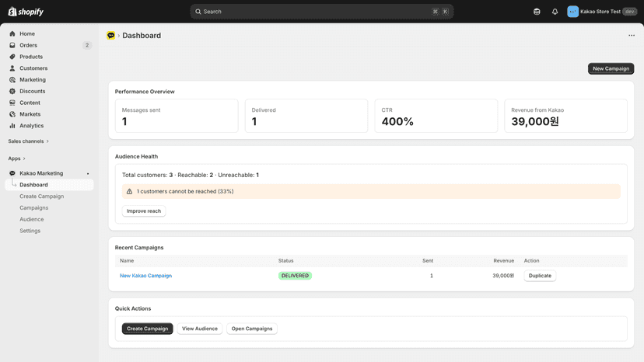Click the Orders count badge 2

[x=87, y=45]
